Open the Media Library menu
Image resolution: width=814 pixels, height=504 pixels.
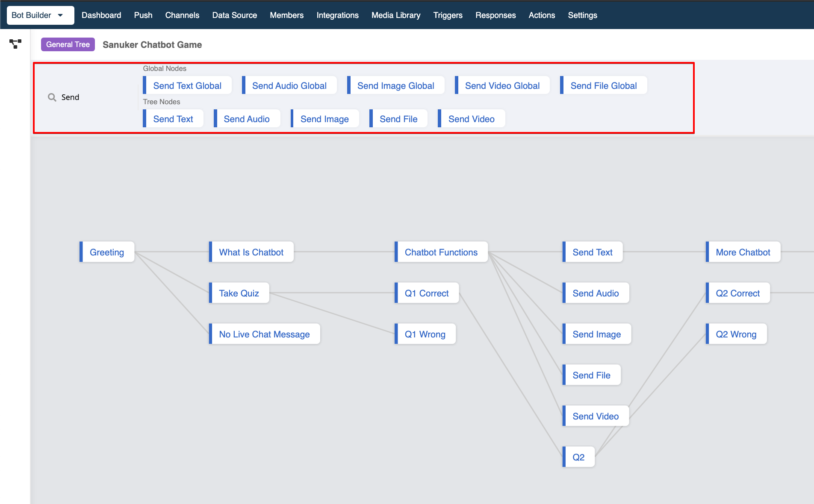(396, 15)
